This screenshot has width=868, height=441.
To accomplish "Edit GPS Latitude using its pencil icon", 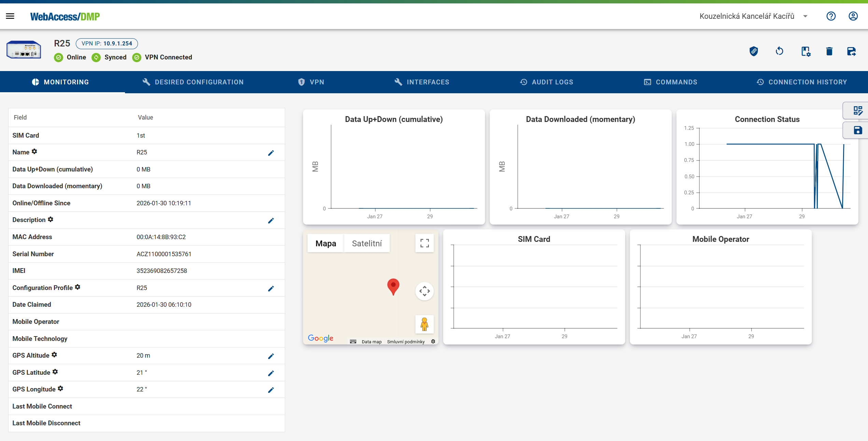I will click(271, 373).
